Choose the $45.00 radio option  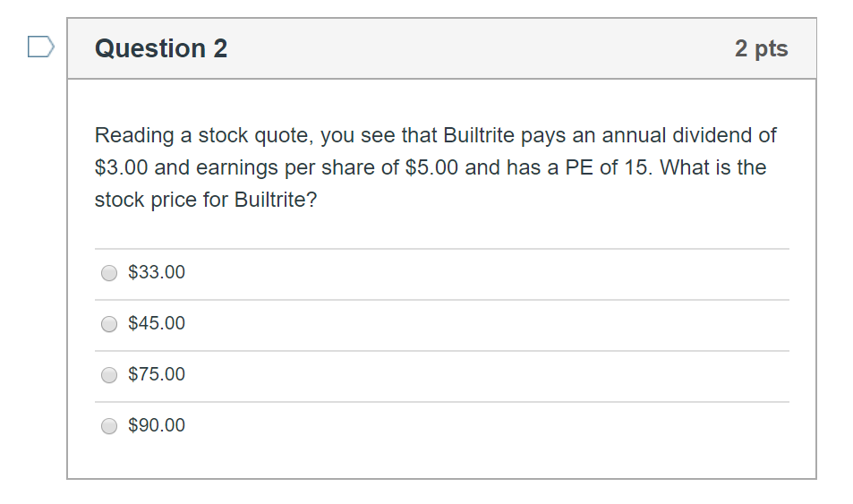click(109, 324)
